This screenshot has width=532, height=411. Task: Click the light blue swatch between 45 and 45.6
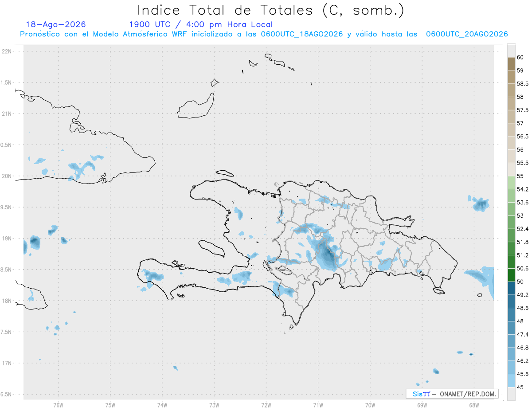tap(511, 381)
